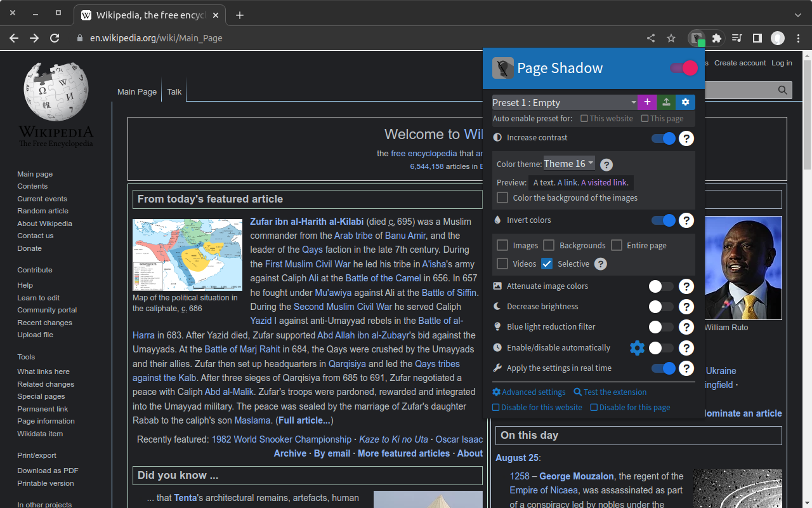812x508 pixels.
Task: Turn off the Page Shadow master switch
Action: point(684,68)
